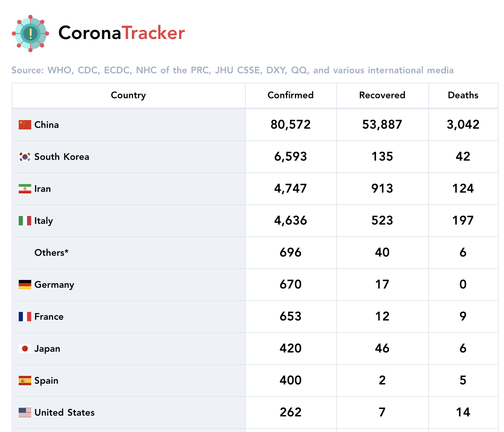Sort by the Country column header
The height and width of the screenshot is (432, 504).
point(128,96)
